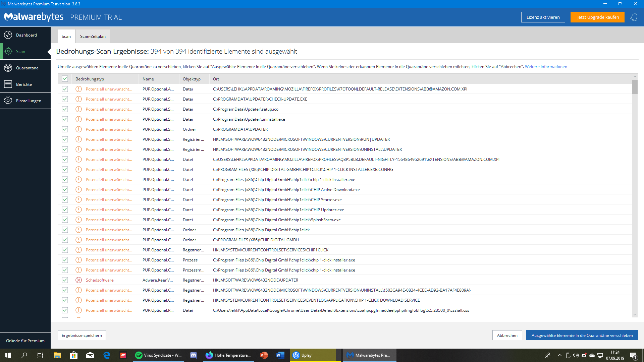Click warning icon of AMAZON.COM.XPI first row
This screenshot has height=362, width=644.
[78, 89]
